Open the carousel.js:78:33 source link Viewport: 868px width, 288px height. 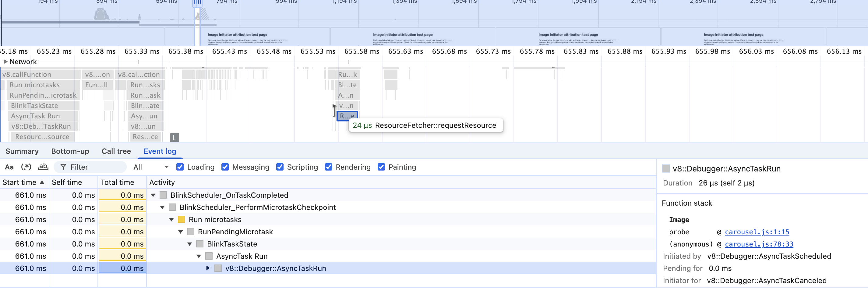(759, 244)
